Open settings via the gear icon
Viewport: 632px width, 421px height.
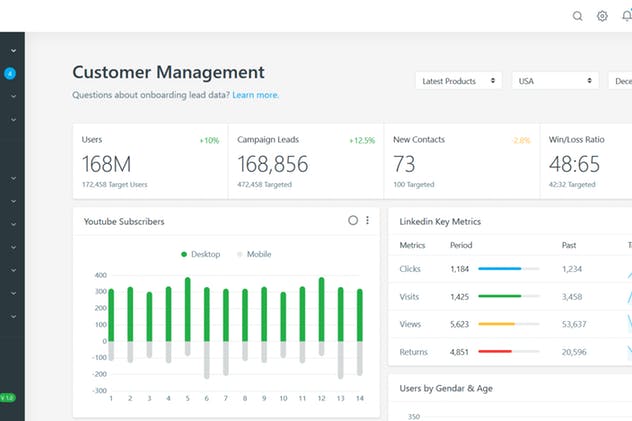click(x=602, y=16)
